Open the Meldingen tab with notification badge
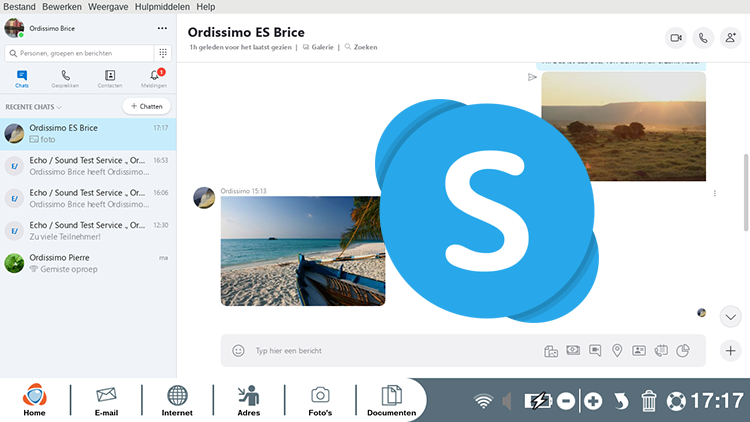Screen dimensions: 750x422 (154, 79)
